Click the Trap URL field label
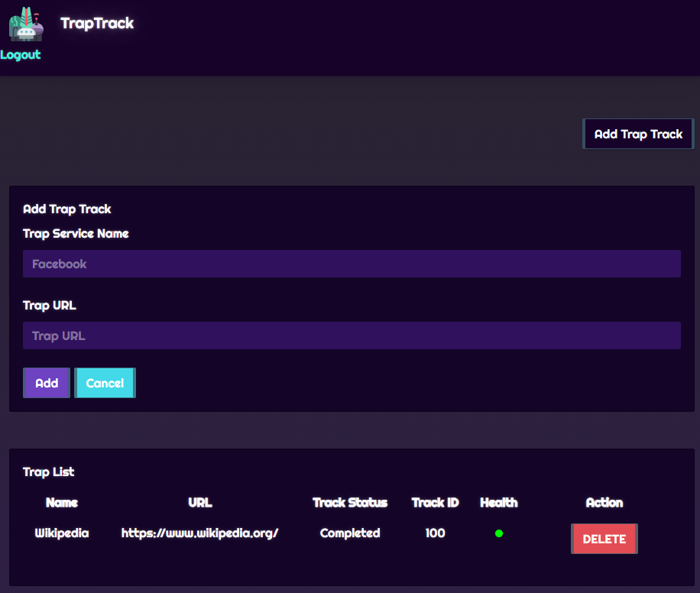This screenshot has height=593, width=700. coord(50,306)
